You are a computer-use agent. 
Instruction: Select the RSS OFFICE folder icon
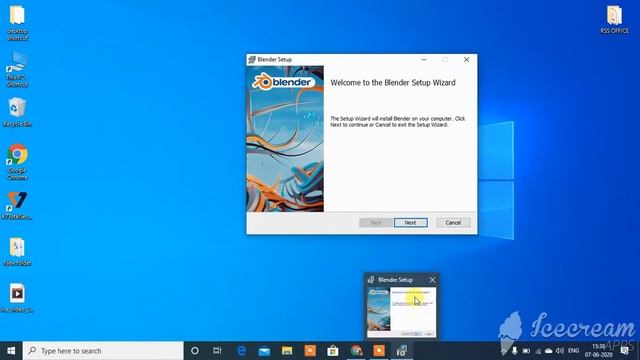(x=614, y=20)
